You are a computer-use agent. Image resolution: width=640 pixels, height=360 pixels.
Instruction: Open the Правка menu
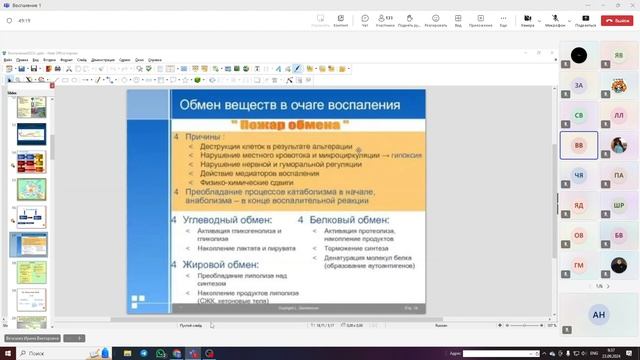click(22, 60)
